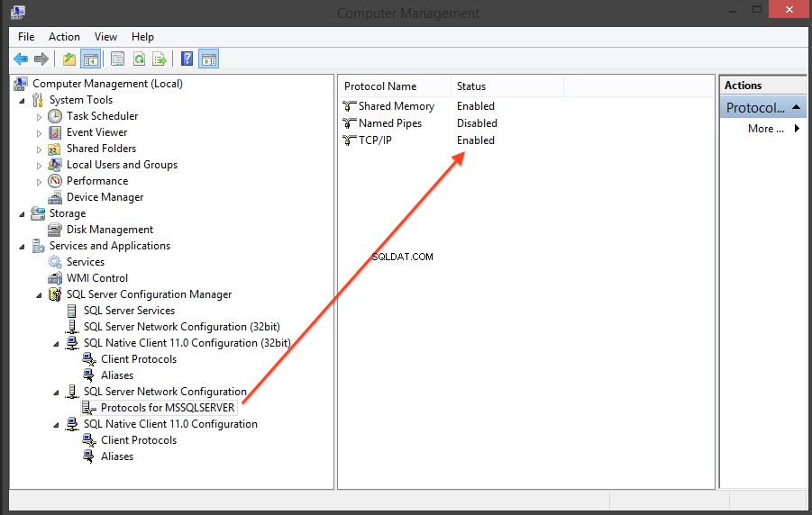This screenshot has width=812, height=515.
Task: Click the Properties toolbar icon
Action: (117, 59)
